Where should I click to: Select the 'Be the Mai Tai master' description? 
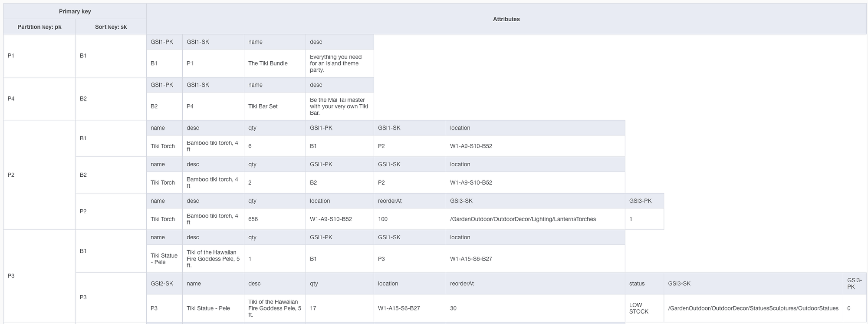click(340, 106)
